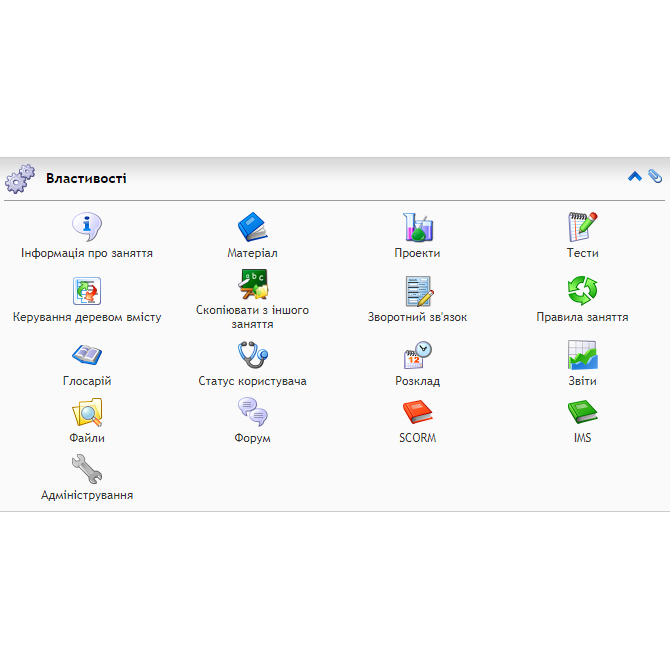Click Скопіювати з іншого заняття link
The image size is (672, 672).
tap(252, 317)
